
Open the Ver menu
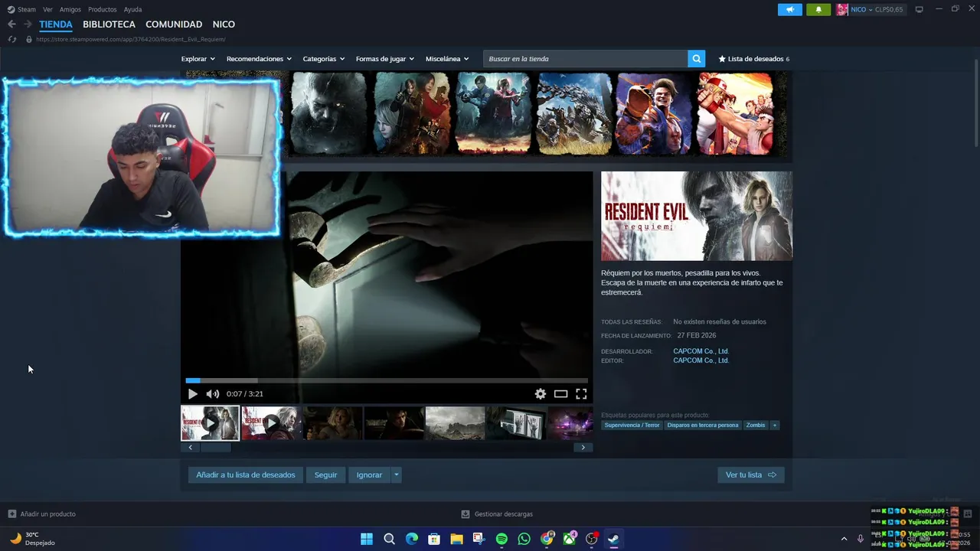coord(47,10)
